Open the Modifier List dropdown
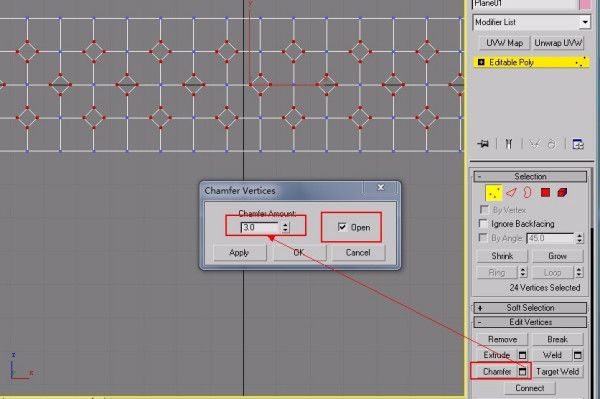The height and width of the screenshot is (399, 600). [x=585, y=22]
